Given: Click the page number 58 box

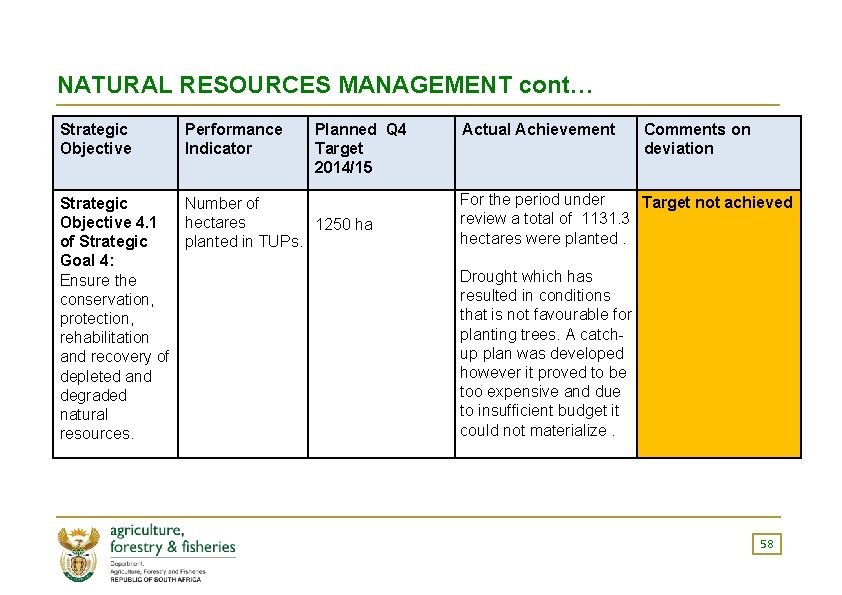Looking at the screenshot, I should tap(766, 544).
